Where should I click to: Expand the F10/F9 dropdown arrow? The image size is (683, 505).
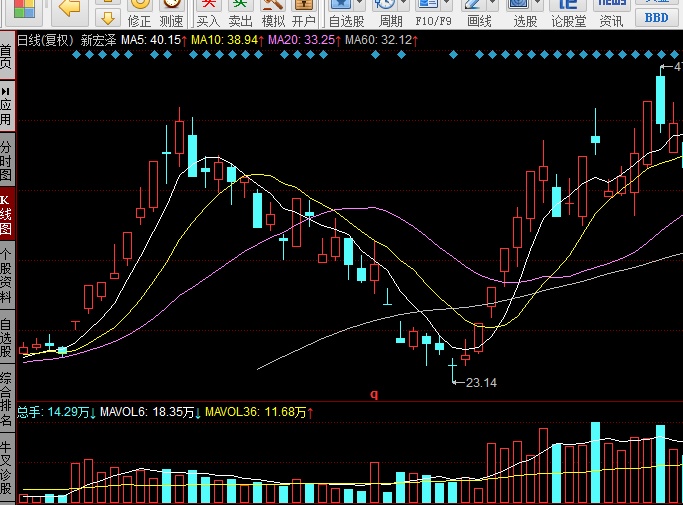[447, 3]
